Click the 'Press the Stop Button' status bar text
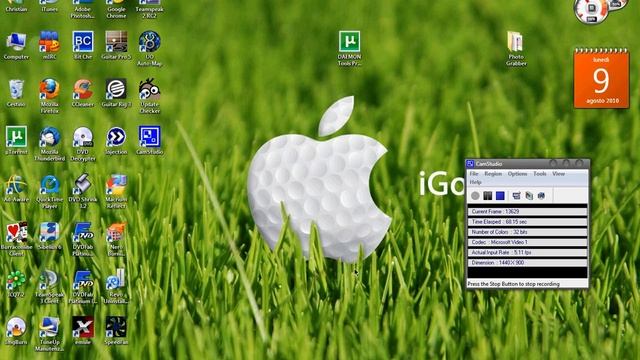 [513, 284]
